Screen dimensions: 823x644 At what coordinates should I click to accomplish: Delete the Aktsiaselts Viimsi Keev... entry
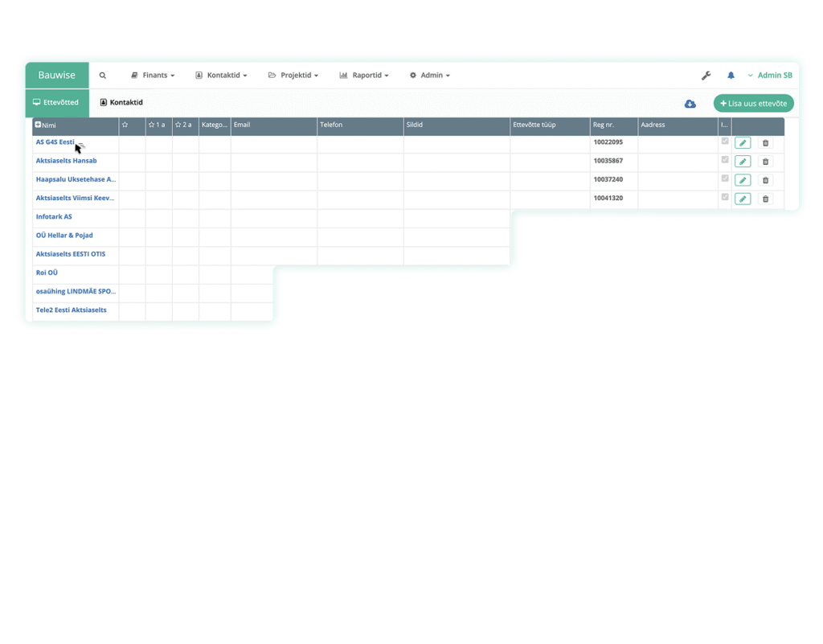coord(765,199)
